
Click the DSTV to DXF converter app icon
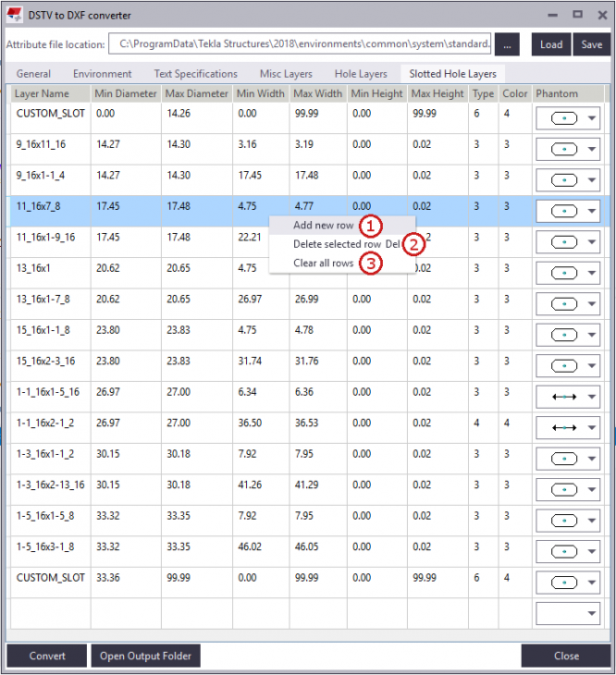tap(14, 15)
